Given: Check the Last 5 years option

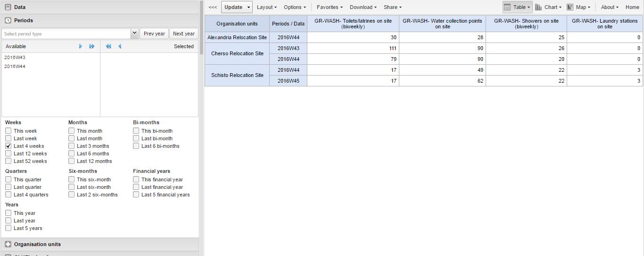Looking at the screenshot, I should [8, 228].
